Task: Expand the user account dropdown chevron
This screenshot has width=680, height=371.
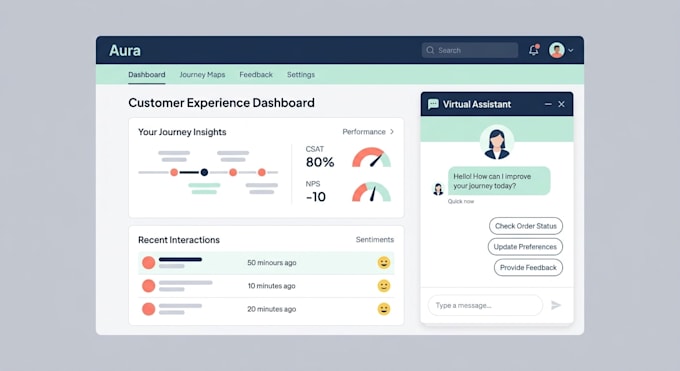Action: 571,50
